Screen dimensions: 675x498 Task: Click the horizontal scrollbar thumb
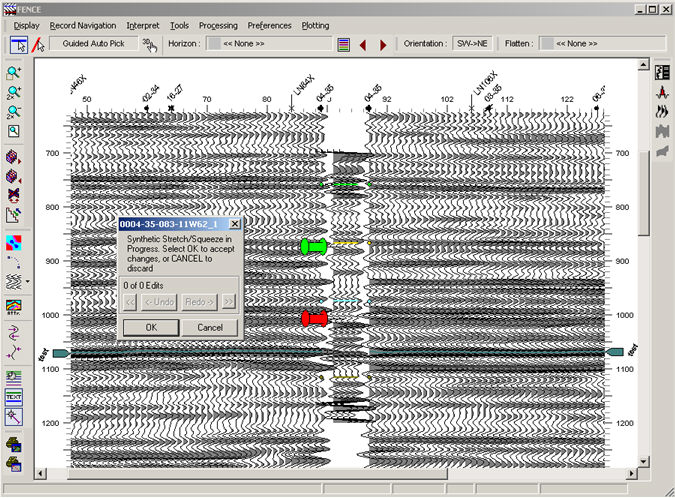click(x=257, y=473)
